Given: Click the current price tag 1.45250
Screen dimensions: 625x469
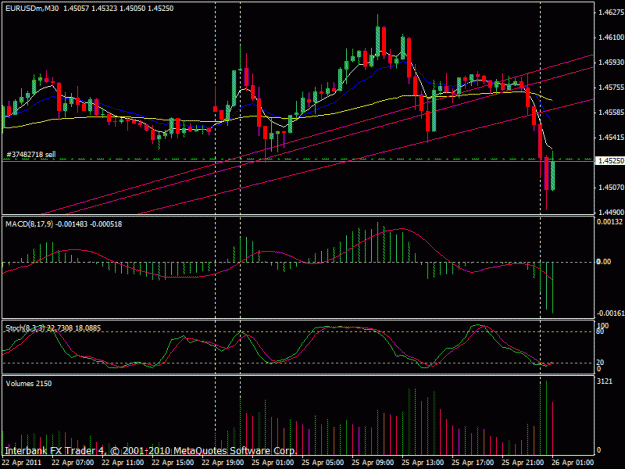Looking at the screenshot, I should (610, 161).
